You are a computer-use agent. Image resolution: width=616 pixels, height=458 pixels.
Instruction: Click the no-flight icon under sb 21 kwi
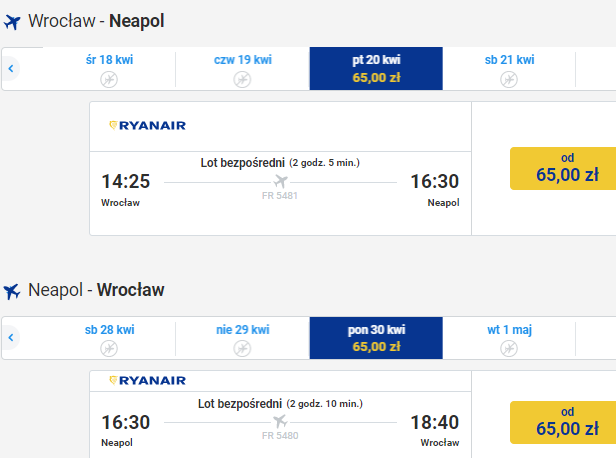509,80
